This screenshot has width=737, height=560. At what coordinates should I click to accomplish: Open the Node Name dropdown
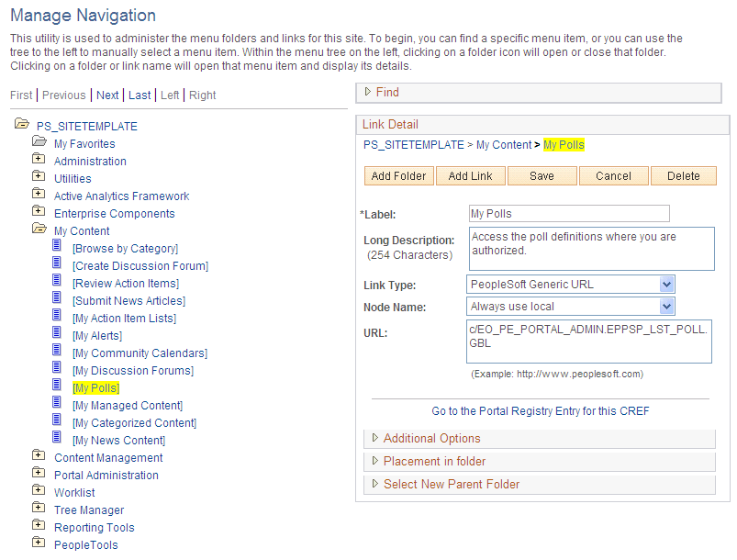664,306
